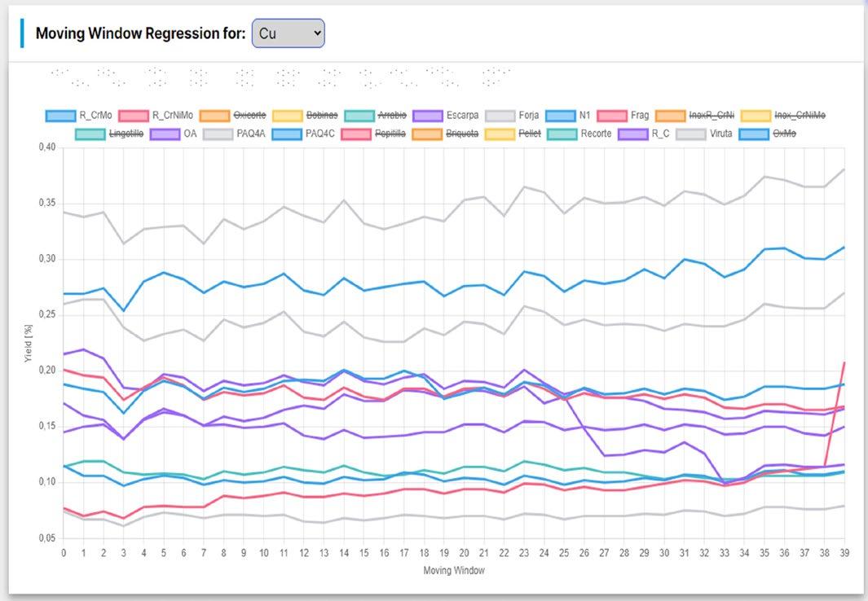Click the '0,15' y-axis tick label
This screenshot has height=601, width=868.
(x=47, y=426)
